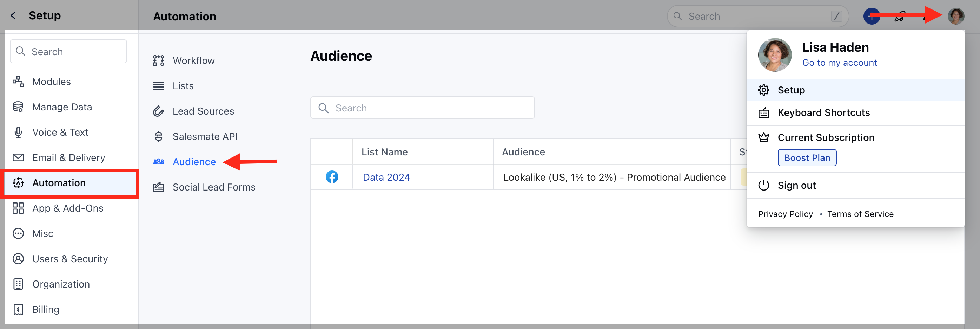
Task: Click the Facebook icon beside Data 2024
Action: (x=332, y=177)
